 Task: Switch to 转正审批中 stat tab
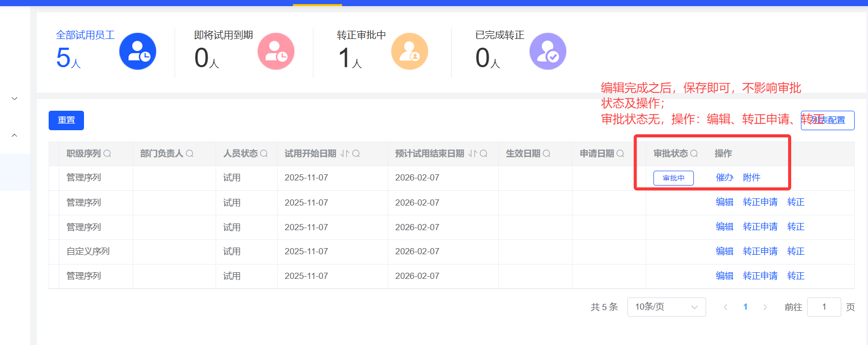(x=361, y=35)
